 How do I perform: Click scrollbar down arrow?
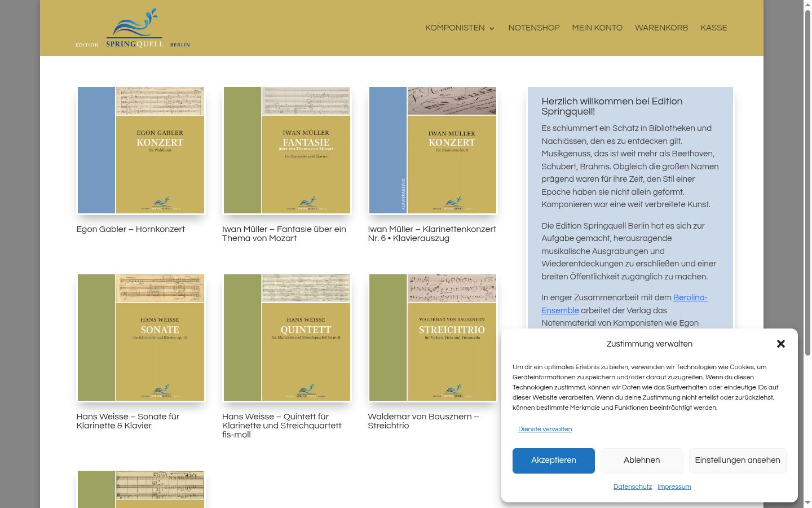807,503
